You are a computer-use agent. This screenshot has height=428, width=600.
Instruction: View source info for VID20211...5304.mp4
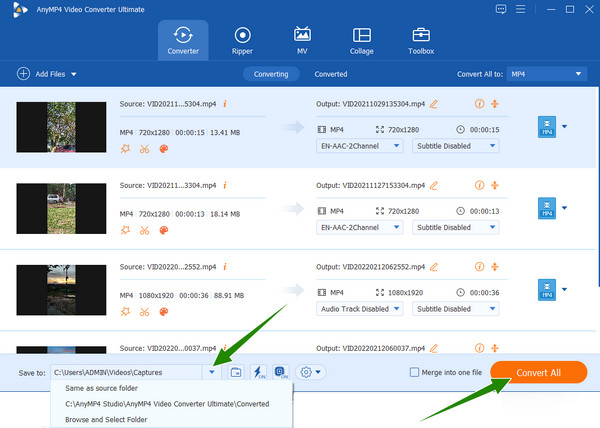tap(225, 104)
